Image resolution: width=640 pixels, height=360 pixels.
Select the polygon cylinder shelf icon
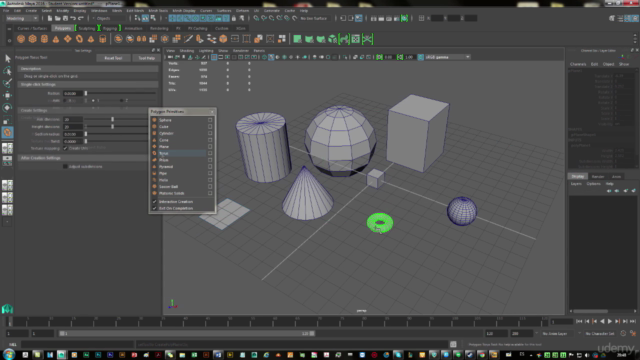coord(44,39)
